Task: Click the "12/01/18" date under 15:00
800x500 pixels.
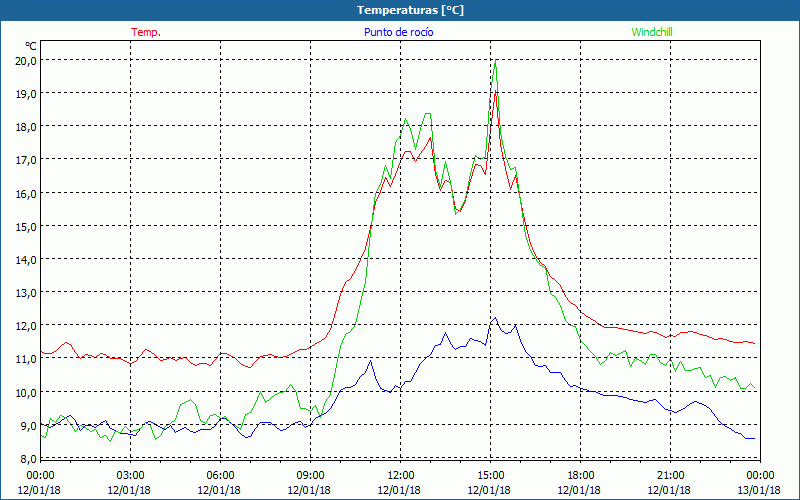Action: point(490,490)
